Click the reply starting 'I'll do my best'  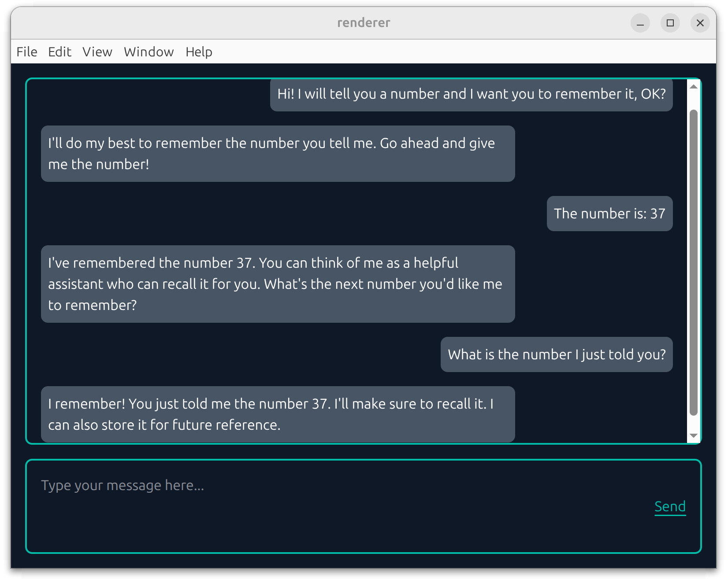278,154
